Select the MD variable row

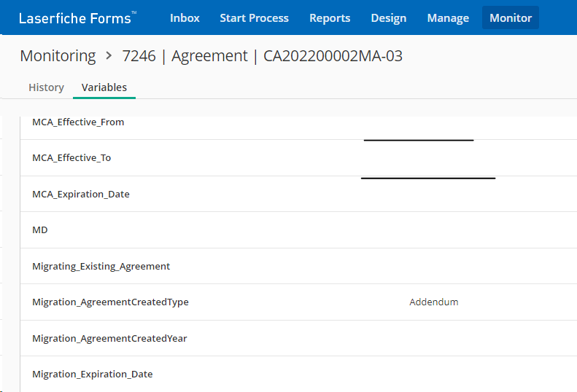tap(298, 230)
